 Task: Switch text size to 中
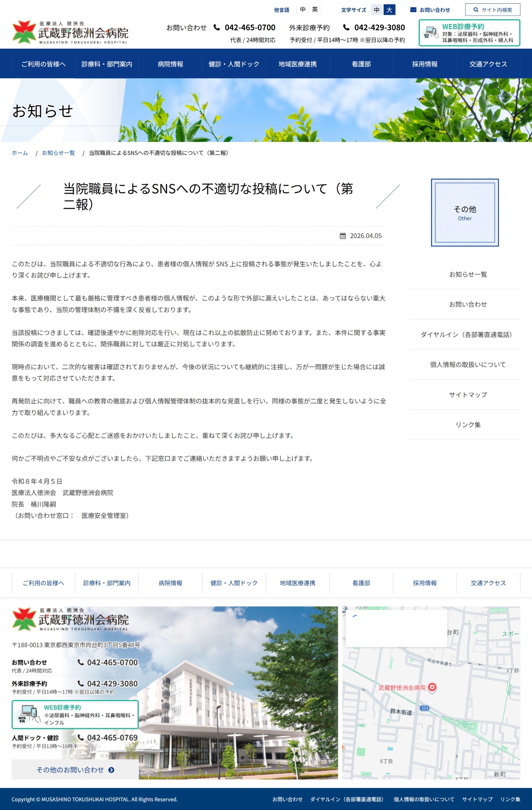377,10
